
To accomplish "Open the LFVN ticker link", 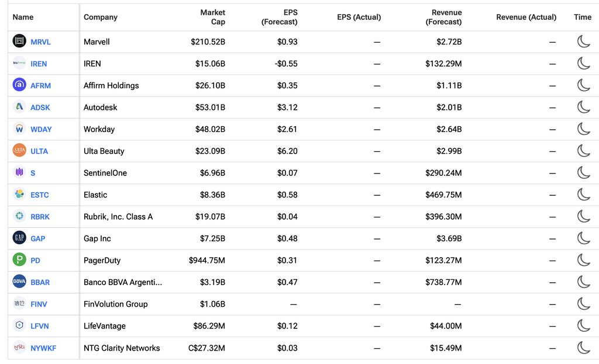I will click(x=40, y=326).
